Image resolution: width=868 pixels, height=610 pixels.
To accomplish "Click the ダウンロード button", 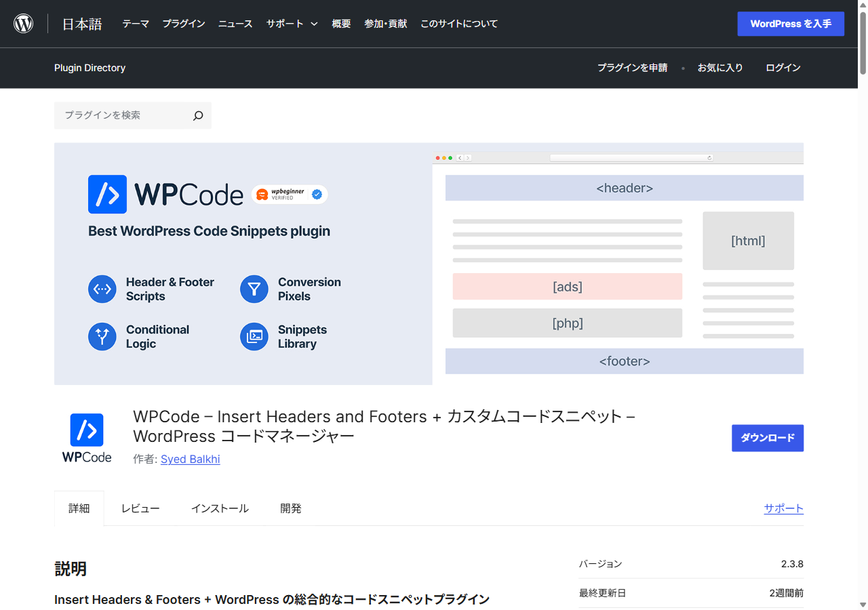I will point(768,438).
